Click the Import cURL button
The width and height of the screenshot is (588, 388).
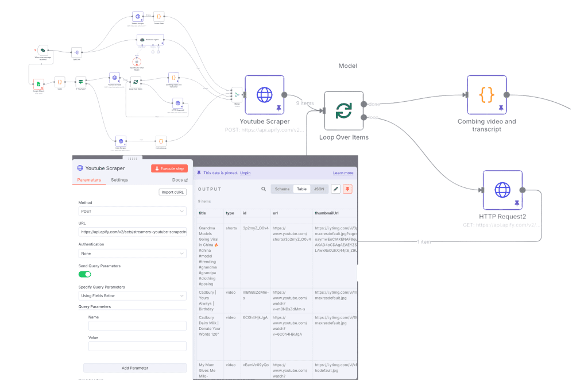172,192
